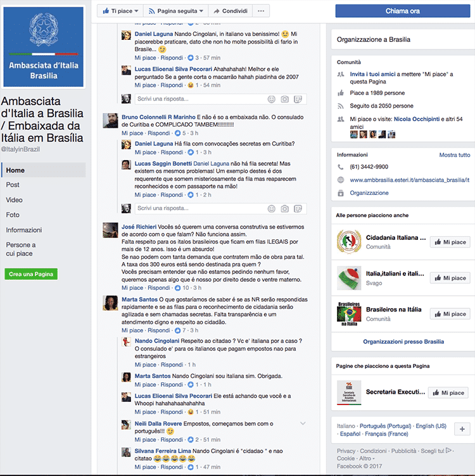The height and width of the screenshot is (476, 475).
Task: Click the Scegli tu! AdChoices icon
Action: 449,451
